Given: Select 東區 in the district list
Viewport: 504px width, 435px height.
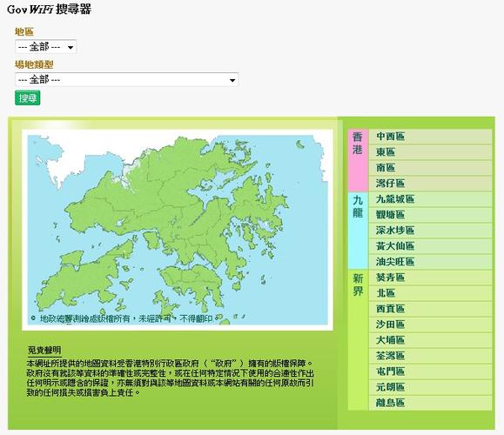Looking at the screenshot, I should [x=430, y=152].
